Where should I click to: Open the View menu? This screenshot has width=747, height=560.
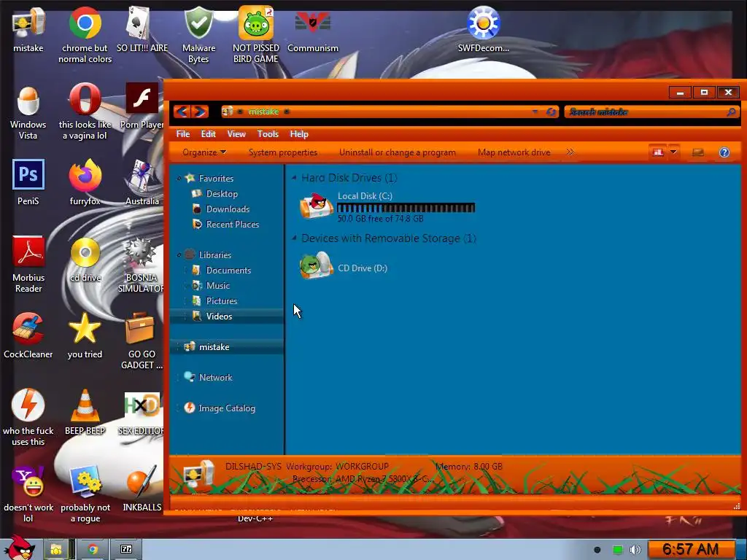coord(236,134)
